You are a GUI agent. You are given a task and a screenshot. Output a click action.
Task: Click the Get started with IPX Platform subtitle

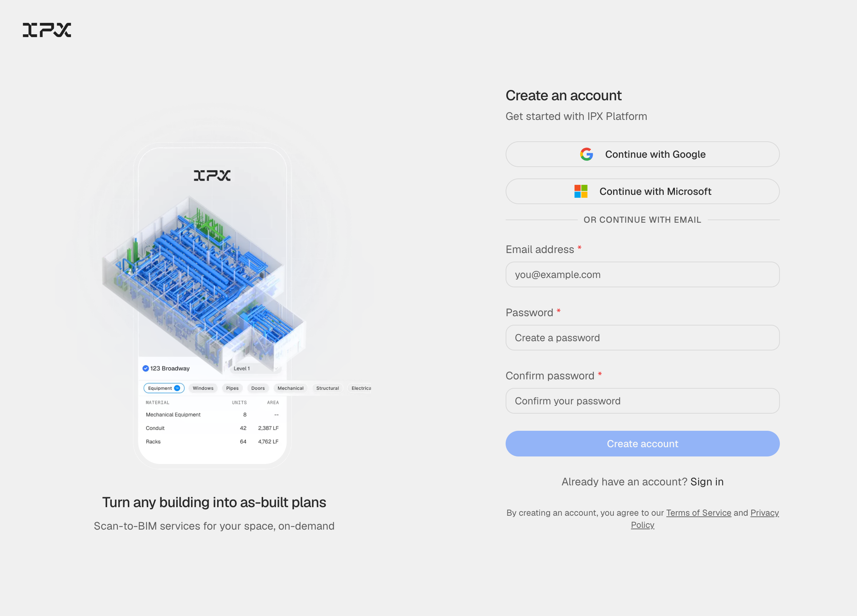576,116
